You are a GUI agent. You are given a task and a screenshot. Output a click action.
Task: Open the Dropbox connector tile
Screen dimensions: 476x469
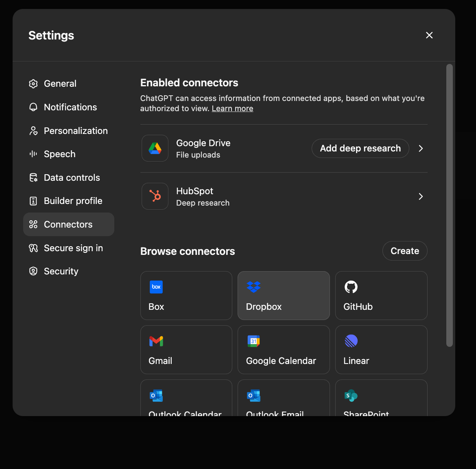[x=284, y=296]
